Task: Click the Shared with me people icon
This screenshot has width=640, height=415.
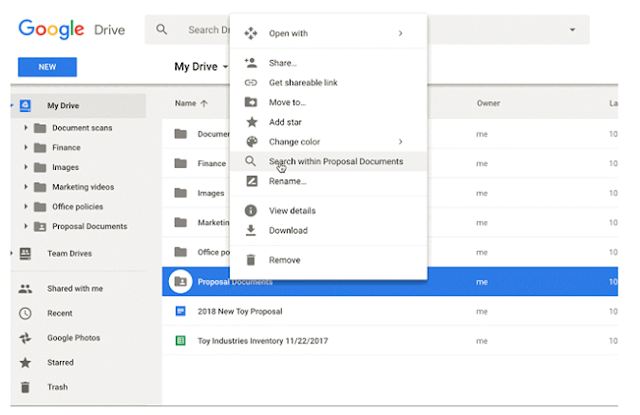Action: [x=25, y=289]
